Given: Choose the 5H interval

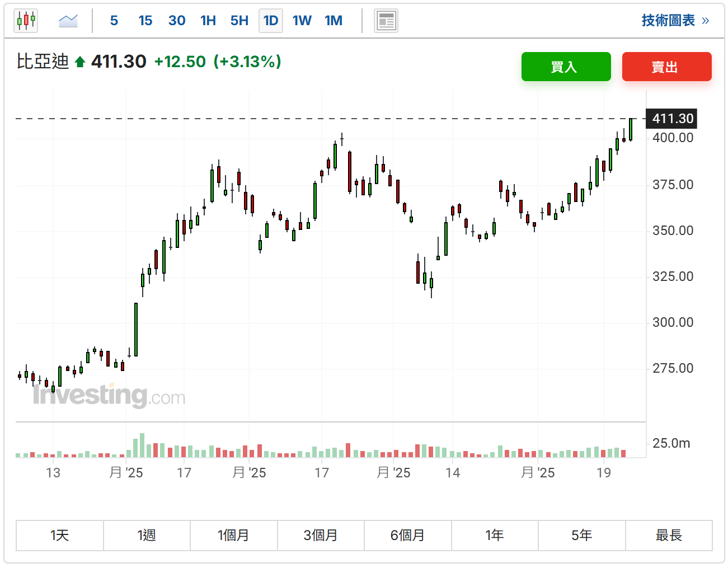Looking at the screenshot, I should pyautogui.click(x=239, y=21).
